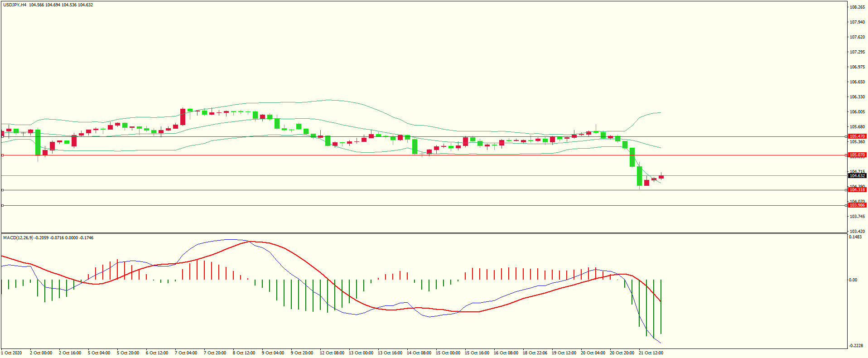The image size is (868, 358).
Task: Click the 8 Oct 12:00 time label
Action: coord(244,353)
